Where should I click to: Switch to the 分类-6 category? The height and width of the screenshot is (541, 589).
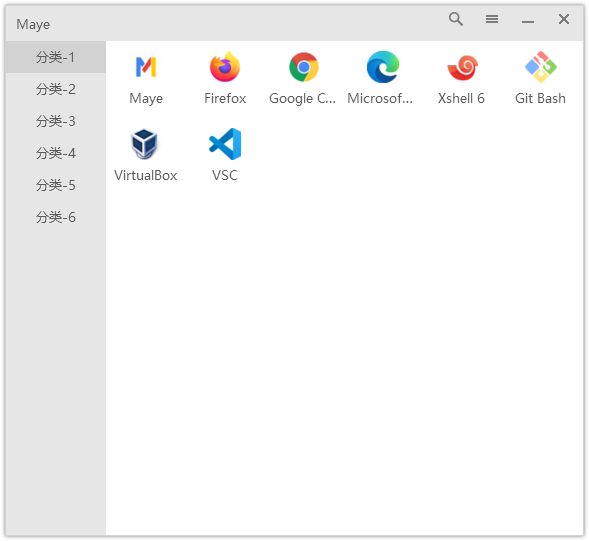click(56, 217)
